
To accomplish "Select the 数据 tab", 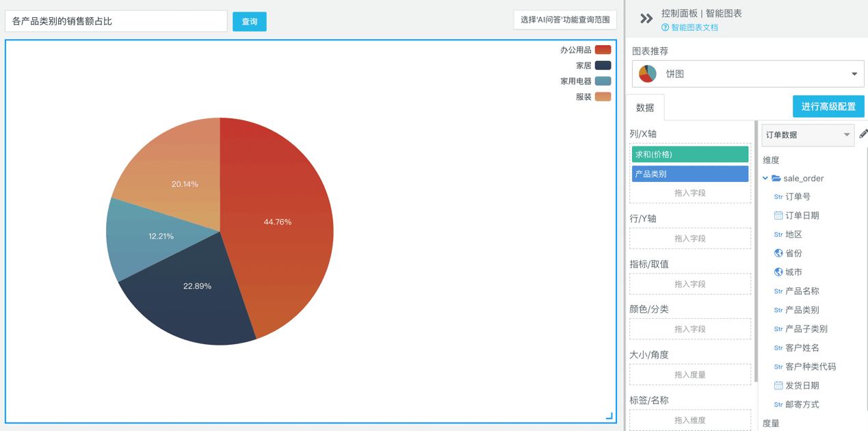I will (645, 108).
